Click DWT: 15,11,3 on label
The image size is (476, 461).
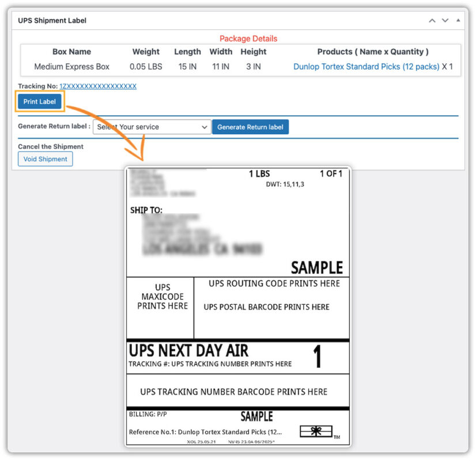point(285,184)
